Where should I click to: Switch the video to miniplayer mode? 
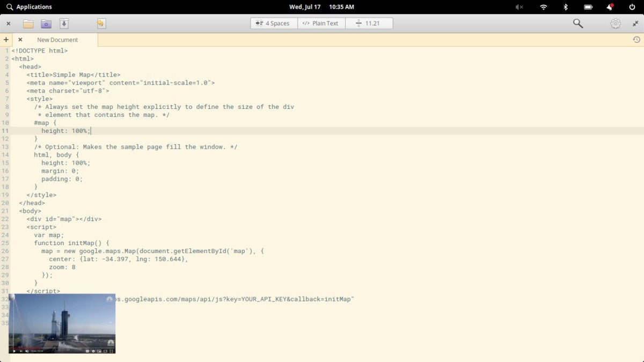(x=99, y=351)
